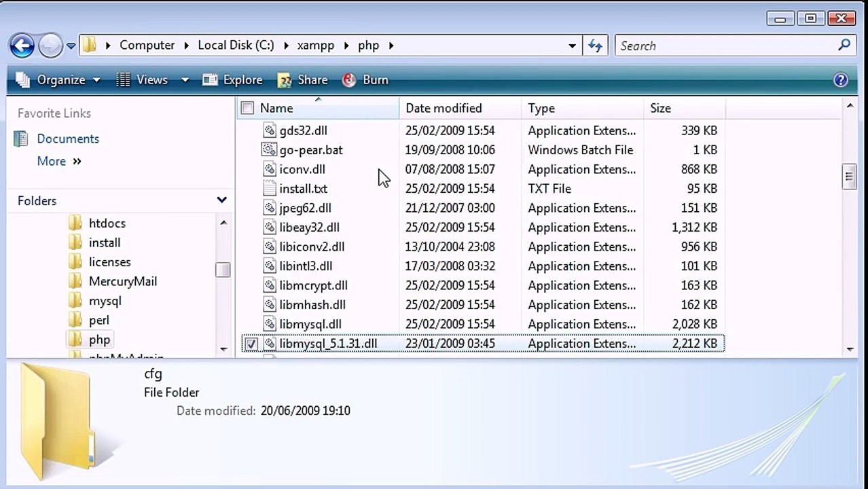
Task: Click the libiconv2.dll file icon
Action: point(270,247)
